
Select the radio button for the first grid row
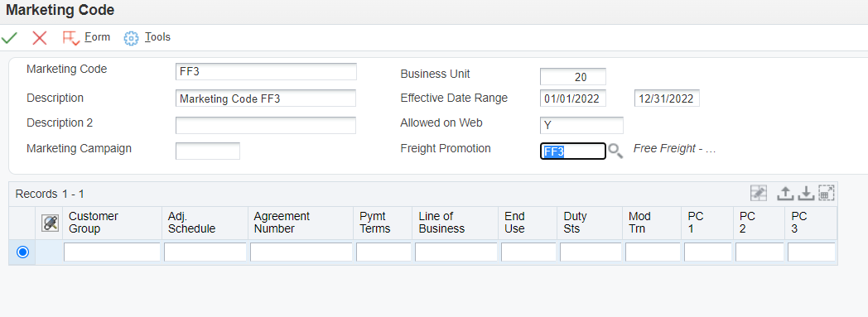(x=22, y=252)
